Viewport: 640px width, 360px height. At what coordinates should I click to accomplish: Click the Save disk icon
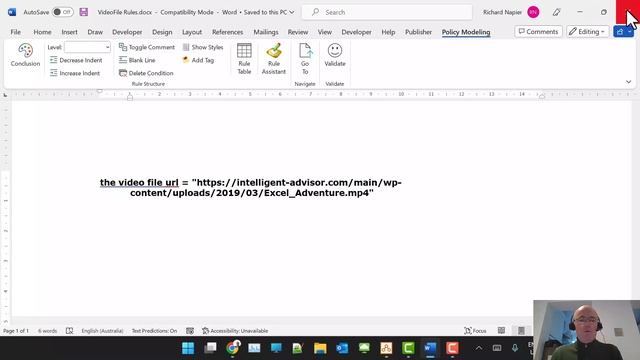click(x=84, y=12)
